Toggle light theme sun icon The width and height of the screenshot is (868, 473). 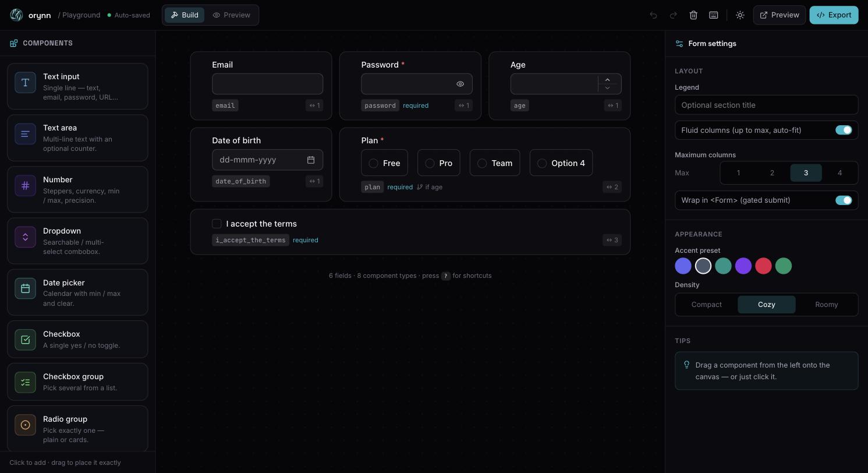[740, 15]
